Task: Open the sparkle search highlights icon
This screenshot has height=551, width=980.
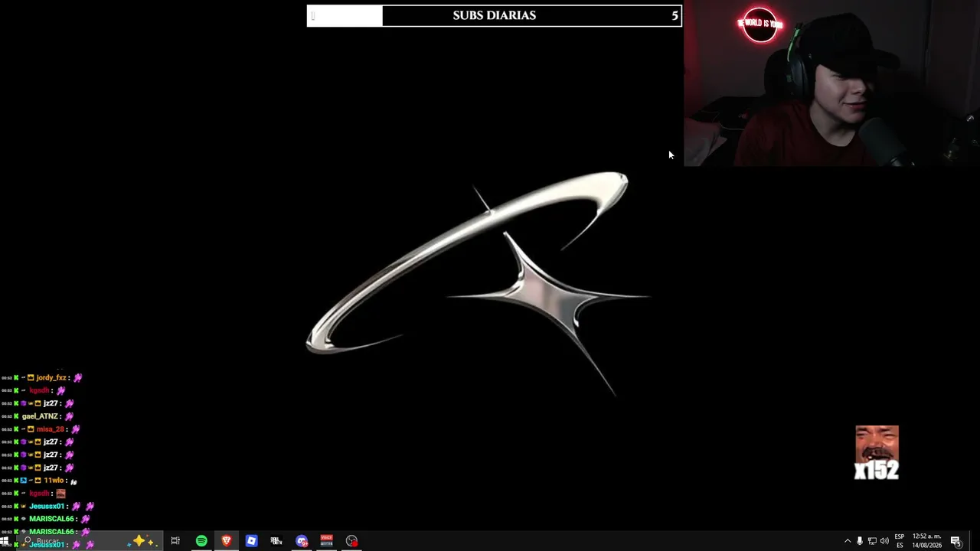Action: click(x=142, y=541)
